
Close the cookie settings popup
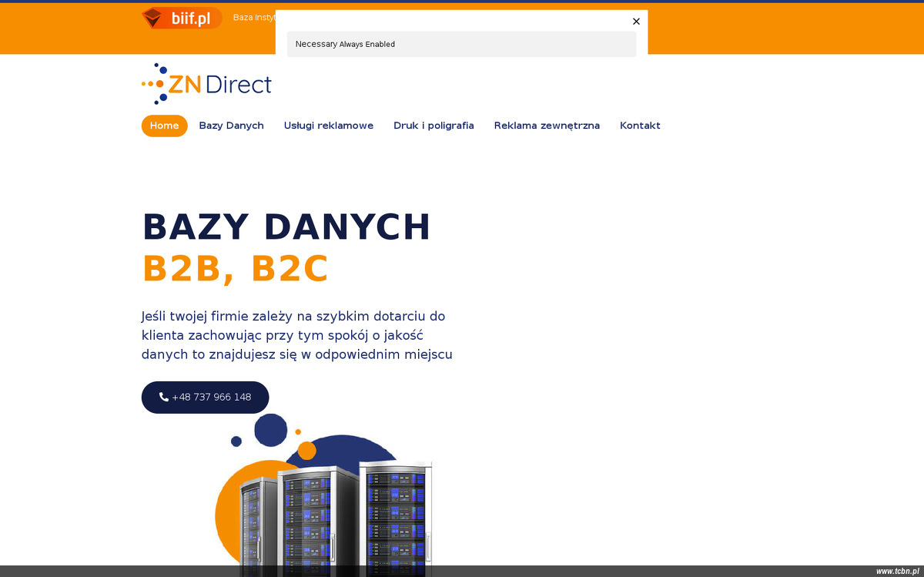(x=636, y=22)
